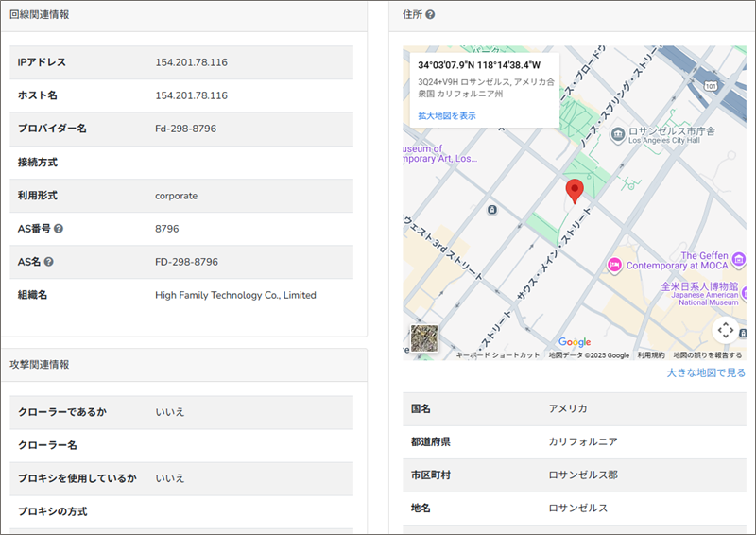Click Los Angeles City Hall marker icon
Screen dimensions: 756x535
tap(617, 134)
